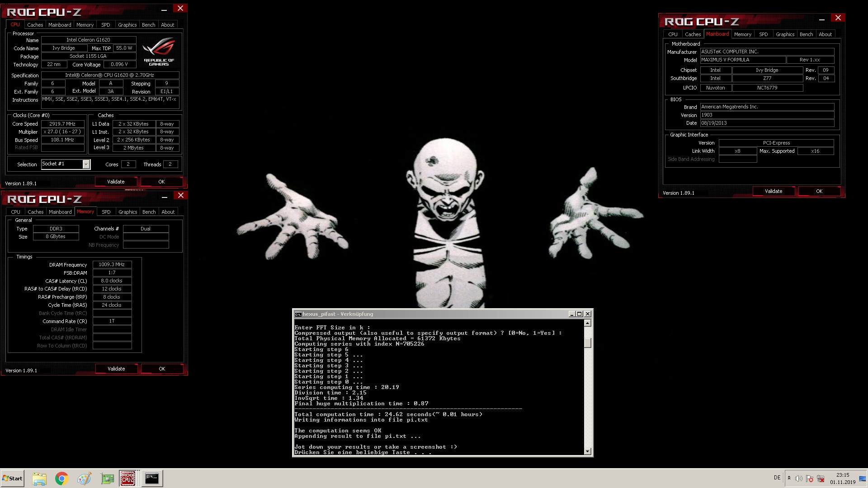Click Validate in the Mainboard tab window
Screen dimensions: 868x488
click(774, 191)
